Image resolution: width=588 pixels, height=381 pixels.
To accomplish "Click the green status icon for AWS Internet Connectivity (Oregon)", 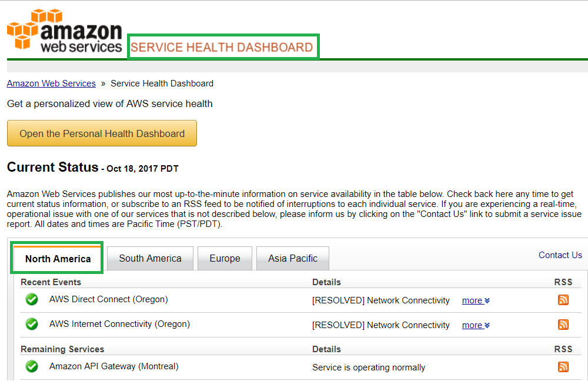I will tap(32, 324).
